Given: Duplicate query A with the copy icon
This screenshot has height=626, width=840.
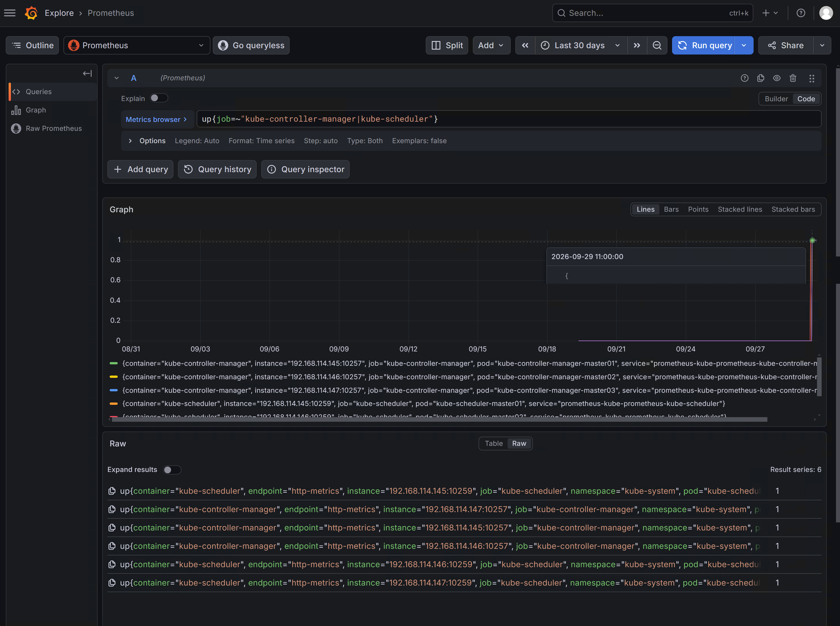Looking at the screenshot, I should pos(761,78).
